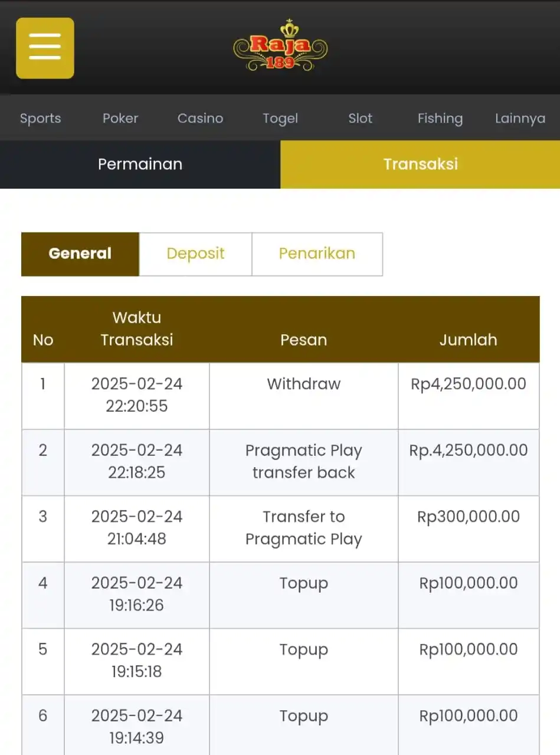
Task: Click the Rp300,000.00 amount cell
Action: (468, 517)
